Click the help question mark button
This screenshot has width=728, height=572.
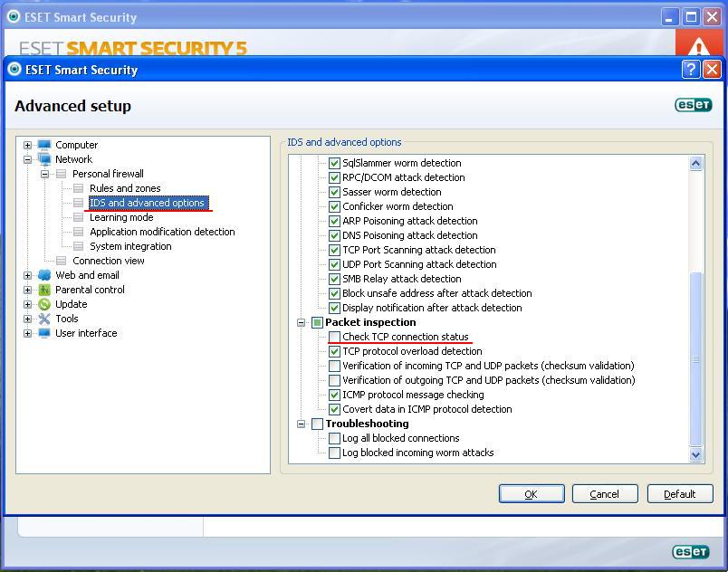[x=690, y=70]
